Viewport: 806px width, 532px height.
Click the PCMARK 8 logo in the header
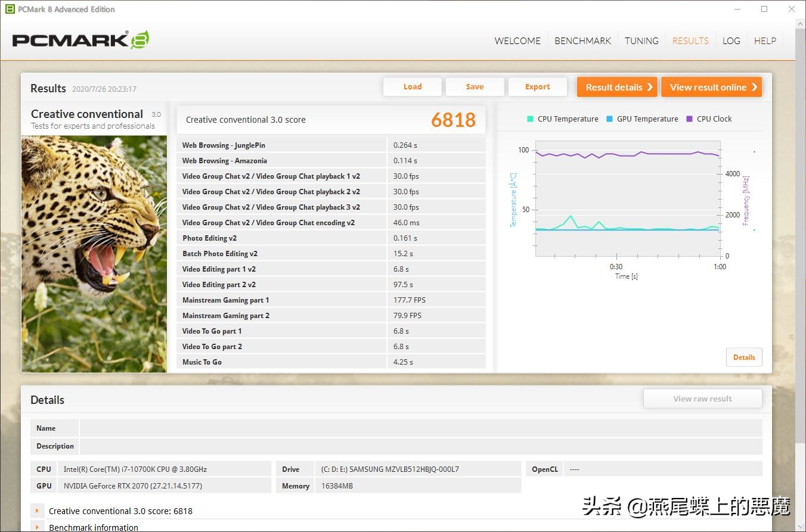point(79,39)
